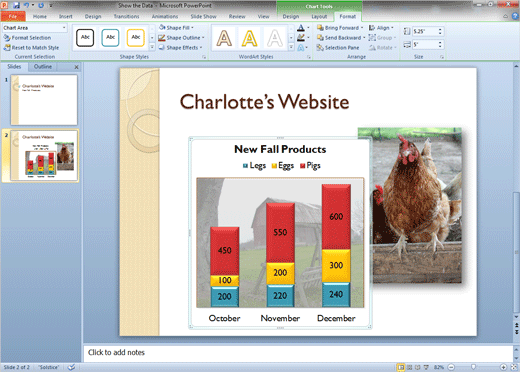Open Shape Fill options
The width and height of the screenshot is (520, 372).
click(176, 28)
